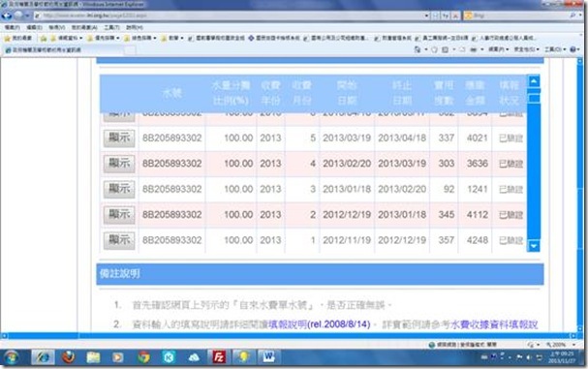Click the page horizontal scrollbar track
Screen dimensions: 588x369
289,335
